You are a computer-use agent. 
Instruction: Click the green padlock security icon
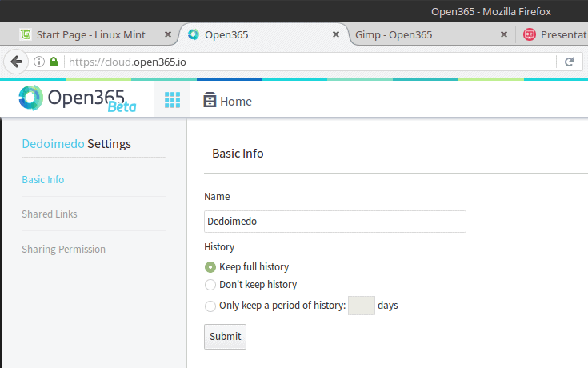(54, 62)
